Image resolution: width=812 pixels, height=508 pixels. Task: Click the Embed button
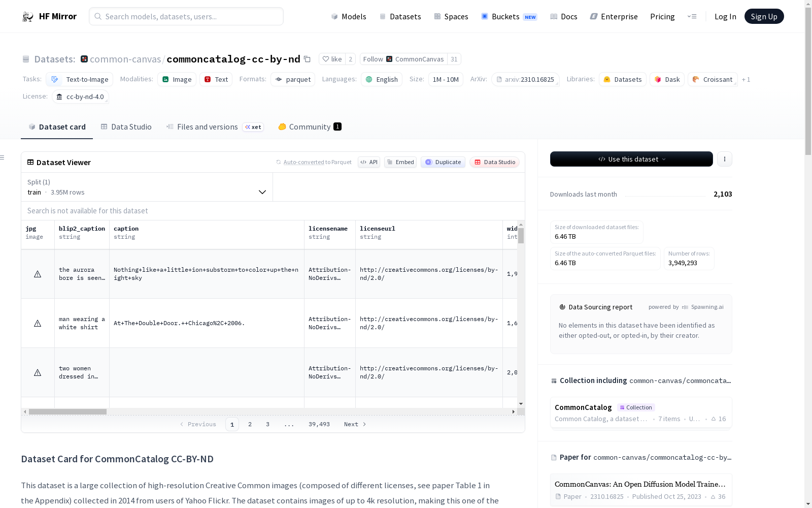click(400, 162)
